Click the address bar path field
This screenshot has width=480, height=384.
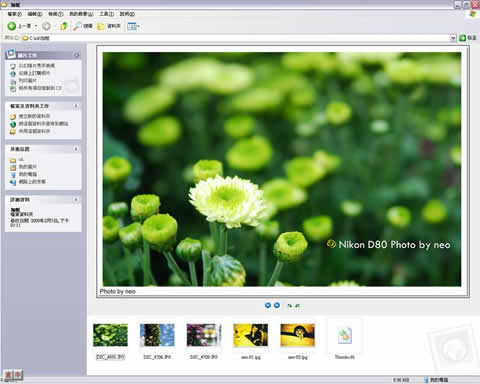pyautogui.click(x=236, y=38)
